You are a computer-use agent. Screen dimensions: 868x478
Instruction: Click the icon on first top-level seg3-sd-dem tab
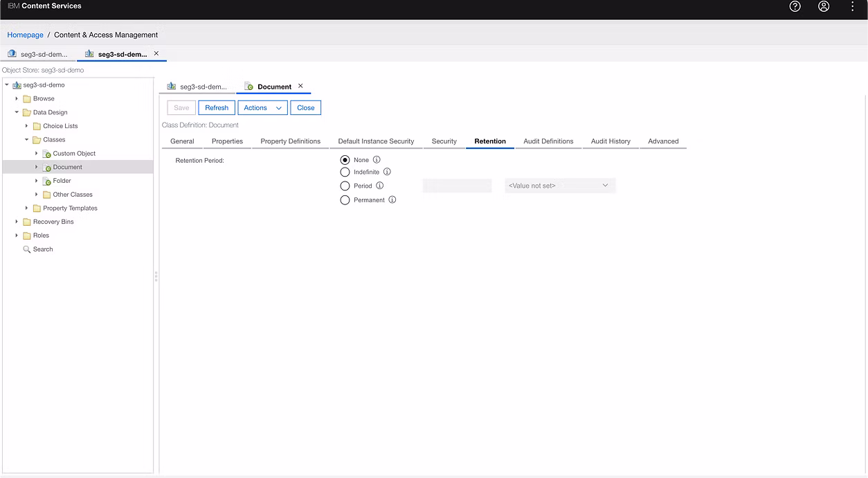pos(12,53)
